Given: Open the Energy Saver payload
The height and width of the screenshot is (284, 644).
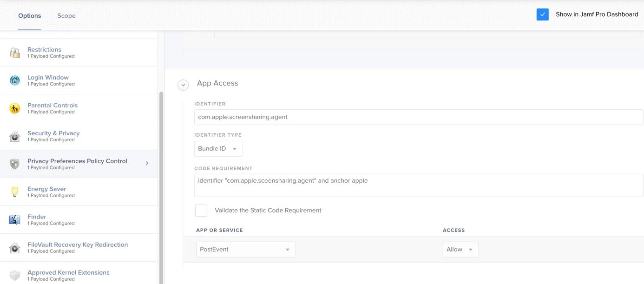Looking at the screenshot, I should click(x=79, y=192).
